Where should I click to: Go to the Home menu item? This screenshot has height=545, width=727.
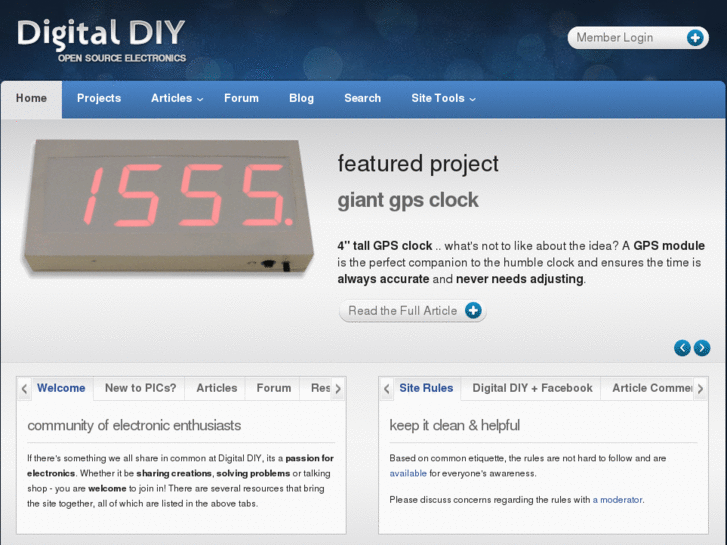32,98
